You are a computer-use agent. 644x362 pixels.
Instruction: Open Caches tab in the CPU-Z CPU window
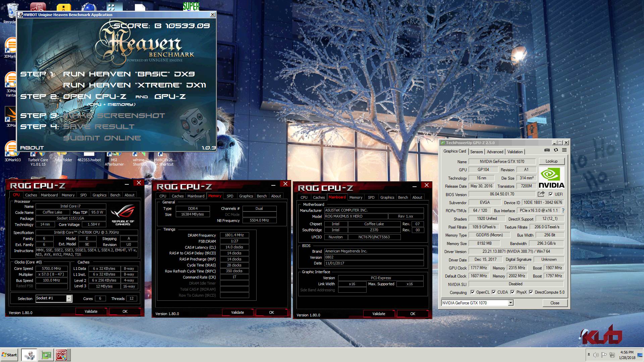pyautogui.click(x=31, y=195)
